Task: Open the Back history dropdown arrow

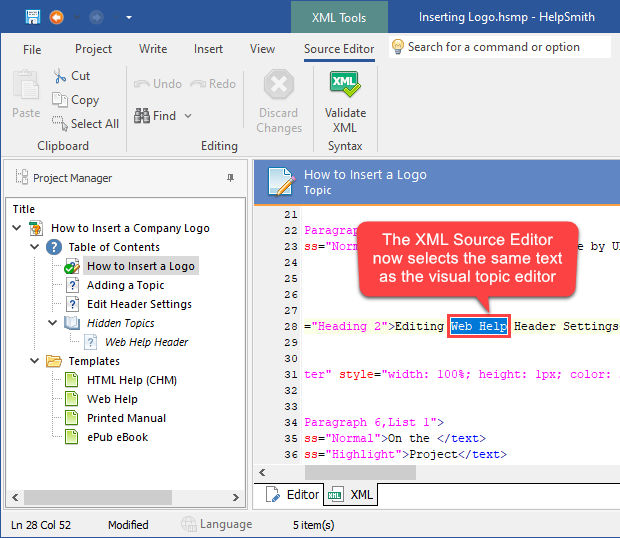Action: [77, 17]
